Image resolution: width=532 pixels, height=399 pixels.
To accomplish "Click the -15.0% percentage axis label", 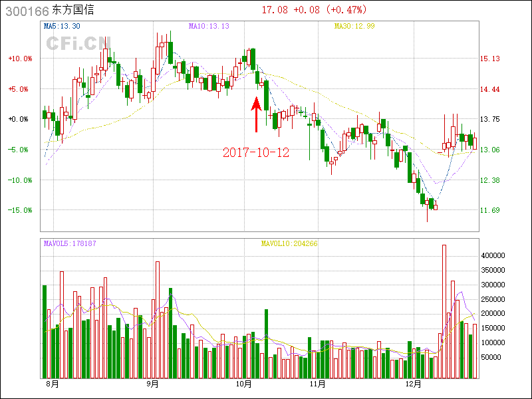I will click(19, 210).
